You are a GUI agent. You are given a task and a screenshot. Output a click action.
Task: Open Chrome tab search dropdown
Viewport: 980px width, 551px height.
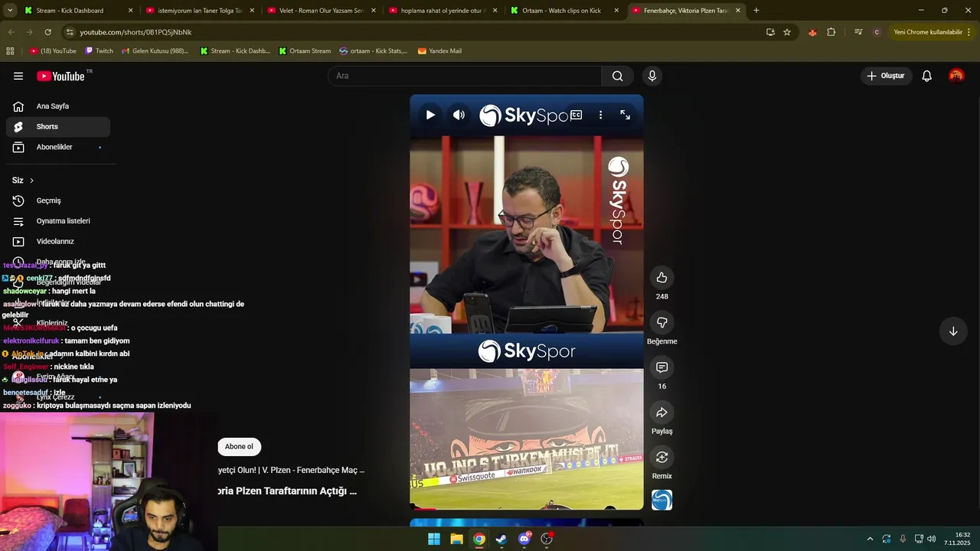pos(10,11)
